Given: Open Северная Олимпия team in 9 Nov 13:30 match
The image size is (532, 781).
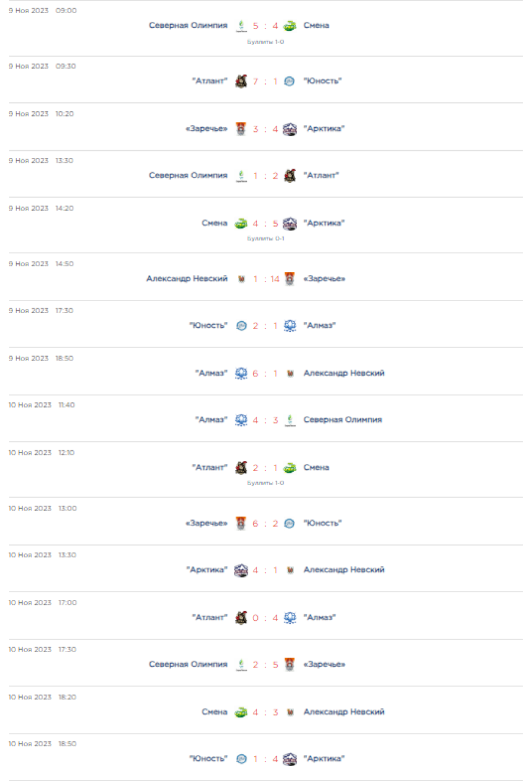Looking at the screenshot, I should click(x=188, y=176).
